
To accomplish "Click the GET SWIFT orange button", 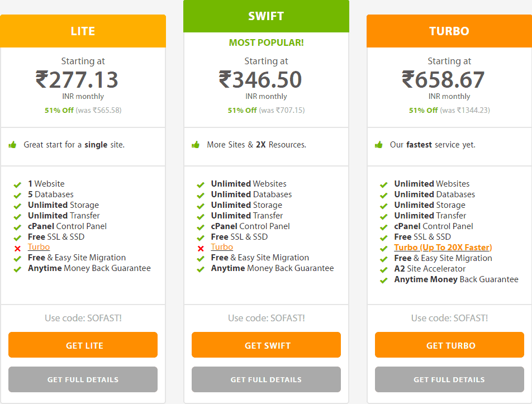I will click(266, 345).
